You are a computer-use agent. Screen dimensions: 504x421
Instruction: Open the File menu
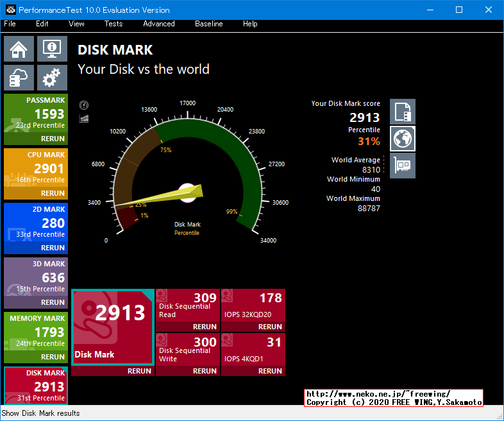[x=10, y=24]
